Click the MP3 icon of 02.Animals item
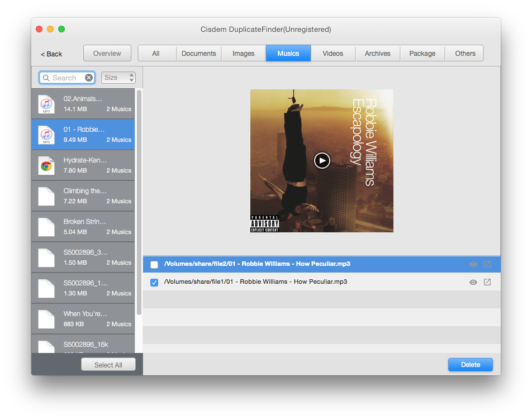This screenshot has height=420, width=532. 46,104
